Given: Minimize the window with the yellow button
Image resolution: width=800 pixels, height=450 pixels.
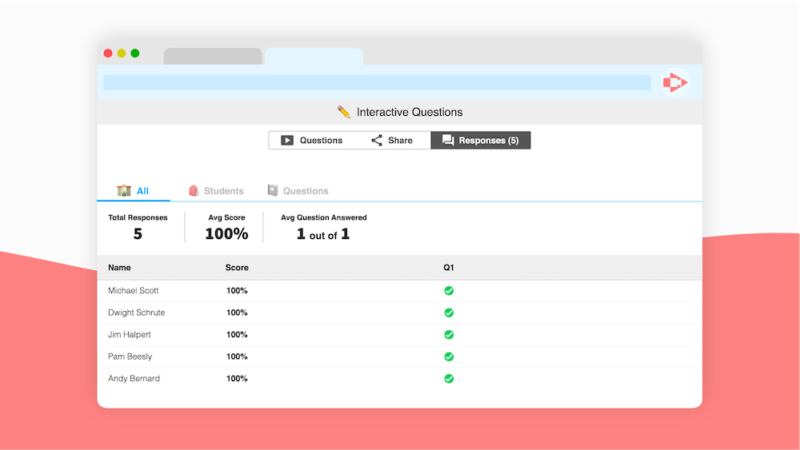Looking at the screenshot, I should click(121, 53).
